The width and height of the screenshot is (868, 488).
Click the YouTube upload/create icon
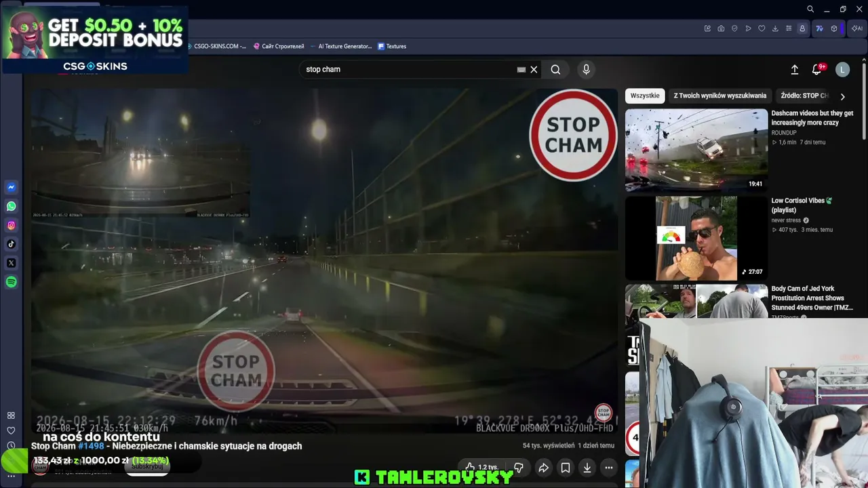click(x=795, y=69)
